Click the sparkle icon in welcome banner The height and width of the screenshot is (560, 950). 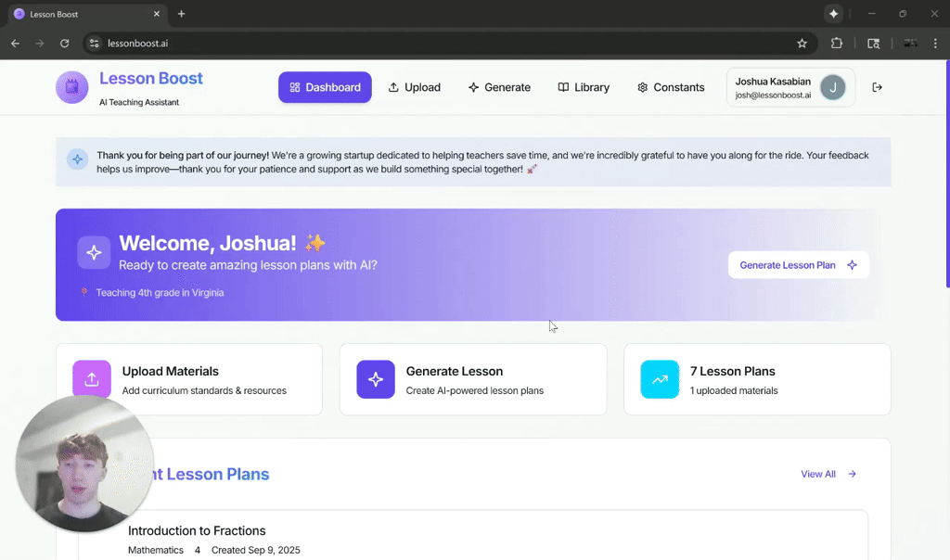tap(94, 252)
